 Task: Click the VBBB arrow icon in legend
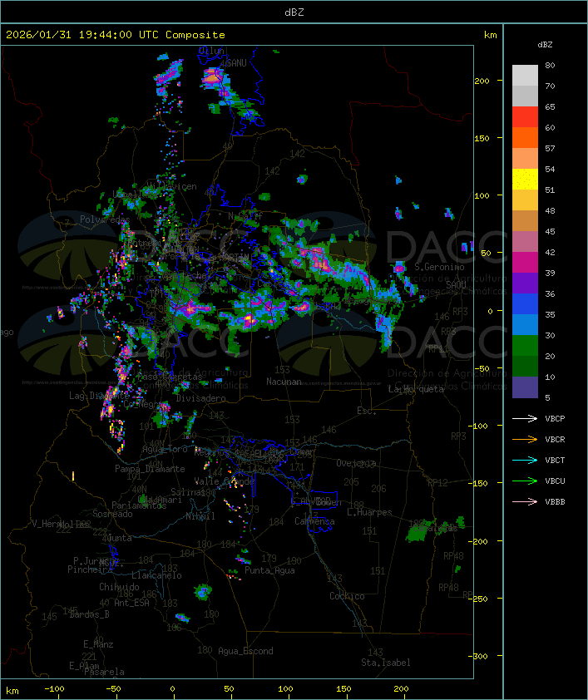[x=526, y=502]
